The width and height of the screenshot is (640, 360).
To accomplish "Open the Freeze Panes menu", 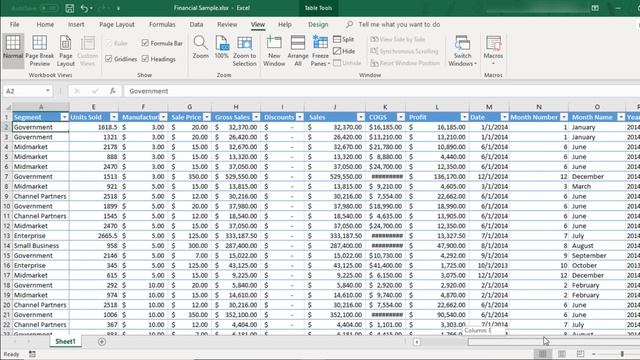I will pos(320,51).
